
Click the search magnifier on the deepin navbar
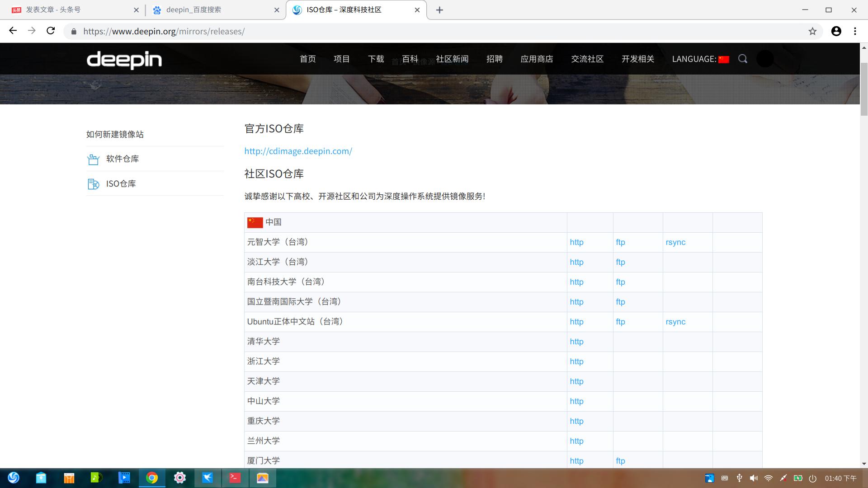(x=743, y=59)
